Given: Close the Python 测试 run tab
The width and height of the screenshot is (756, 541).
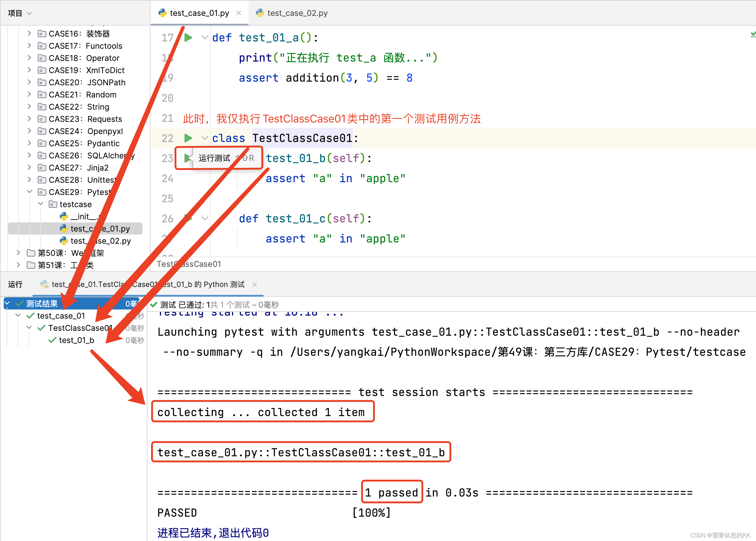Looking at the screenshot, I should tap(254, 285).
